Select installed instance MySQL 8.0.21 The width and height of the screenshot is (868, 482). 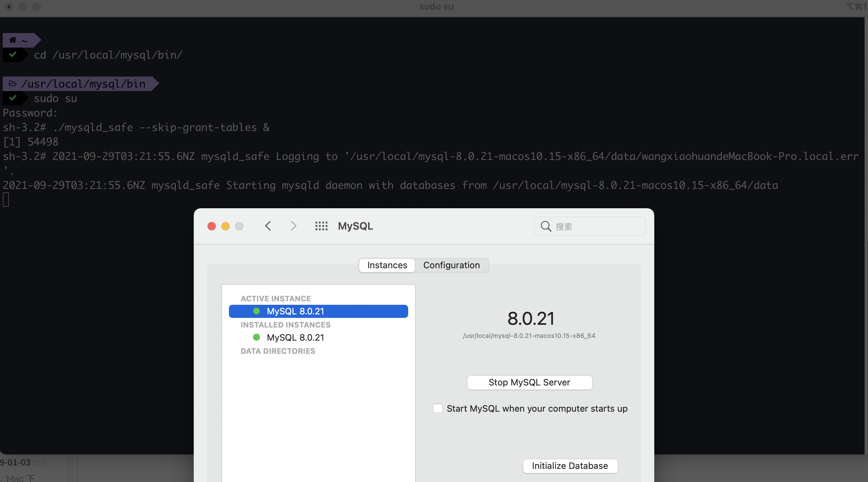click(318, 338)
